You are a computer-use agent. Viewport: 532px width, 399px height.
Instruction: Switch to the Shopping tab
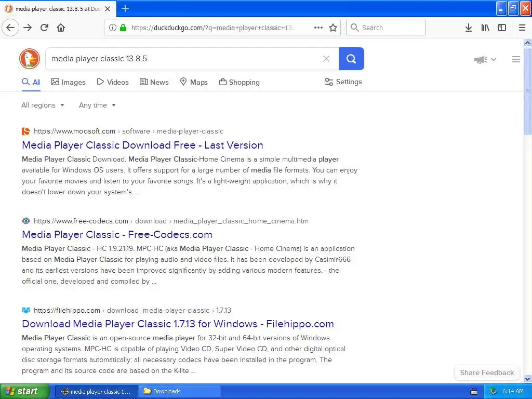[x=239, y=82]
